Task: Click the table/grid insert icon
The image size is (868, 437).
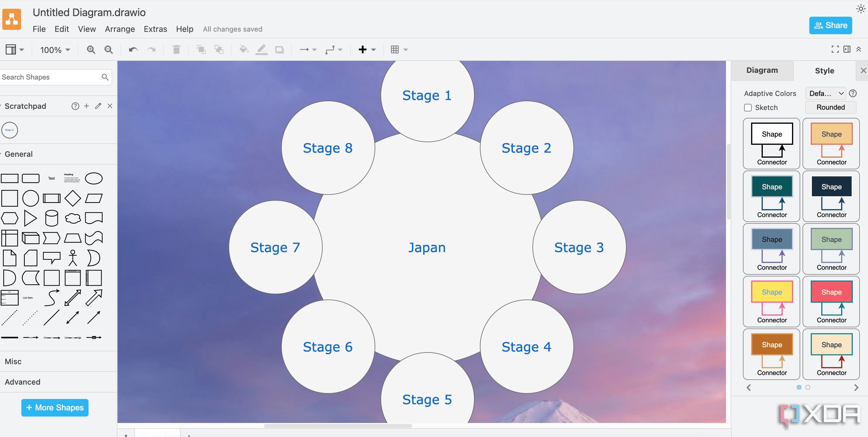Action: click(395, 50)
